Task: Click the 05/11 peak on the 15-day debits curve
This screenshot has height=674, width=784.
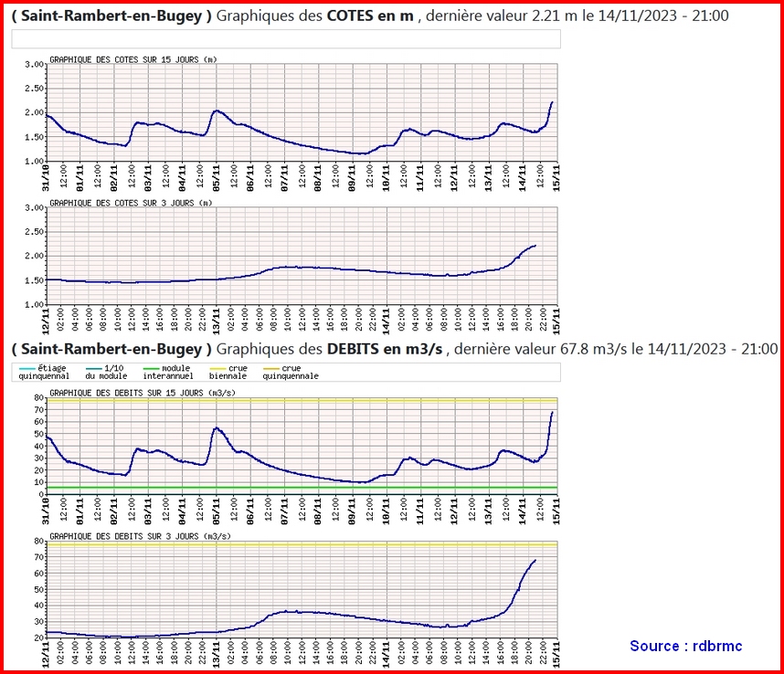Action: (216, 427)
